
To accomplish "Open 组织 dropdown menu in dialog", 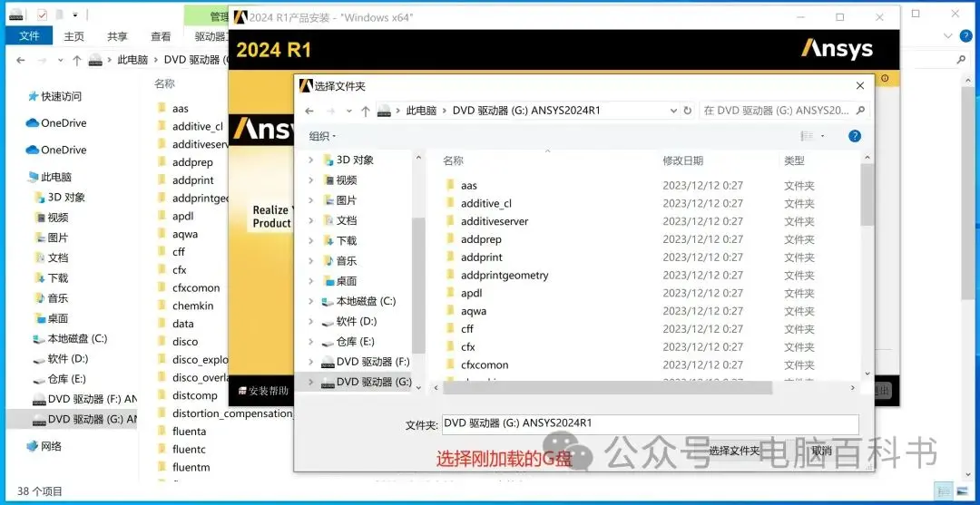I will [x=322, y=135].
